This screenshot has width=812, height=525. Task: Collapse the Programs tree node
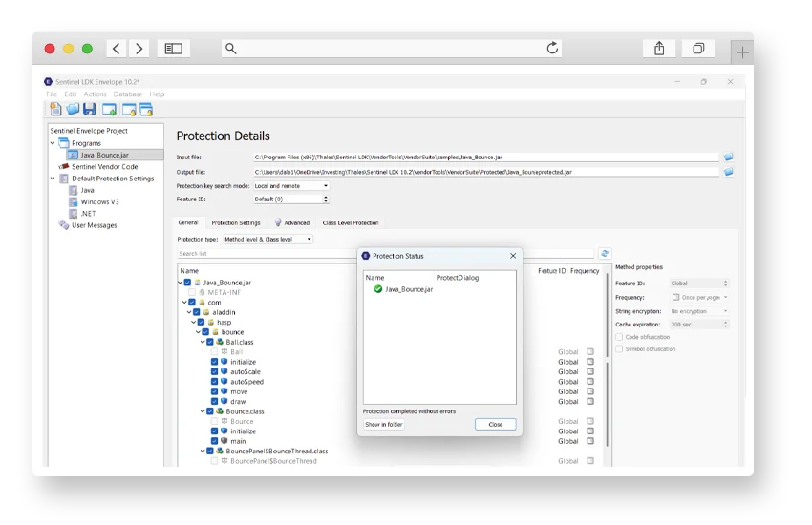pyautogui.click(x=53, y=143)
